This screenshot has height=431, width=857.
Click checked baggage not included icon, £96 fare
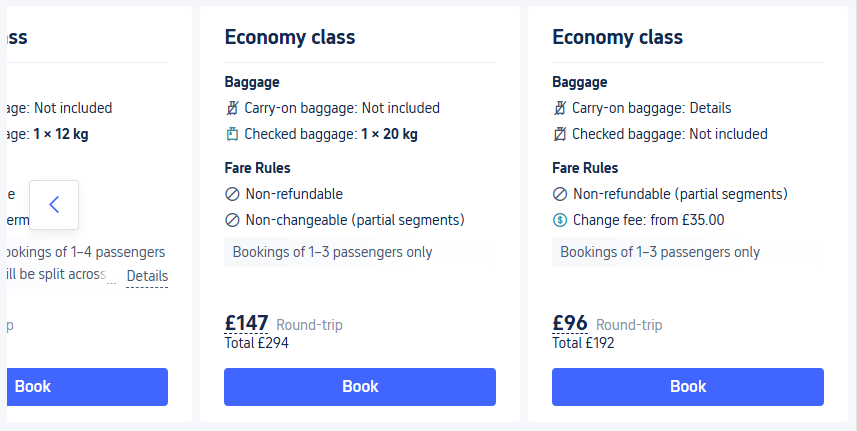pos(560,134)
